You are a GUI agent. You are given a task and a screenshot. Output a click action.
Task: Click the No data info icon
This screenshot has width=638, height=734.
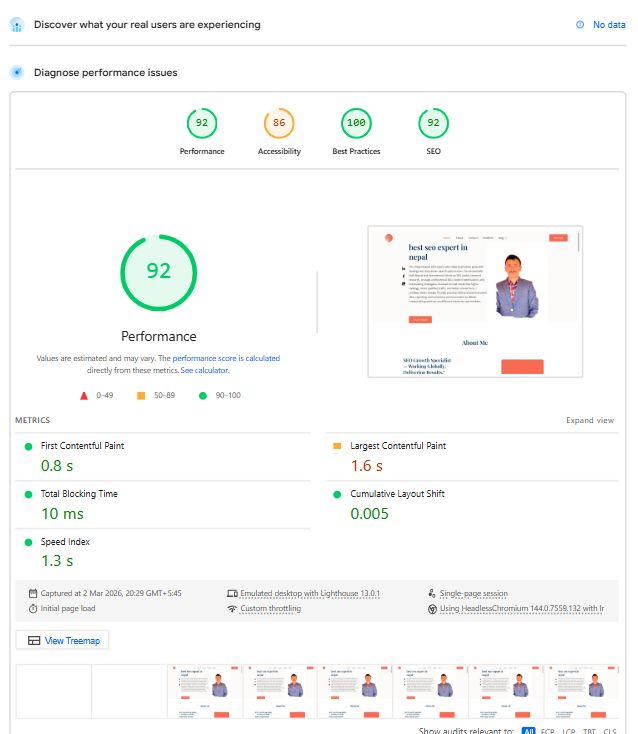(x=580, y=25)
